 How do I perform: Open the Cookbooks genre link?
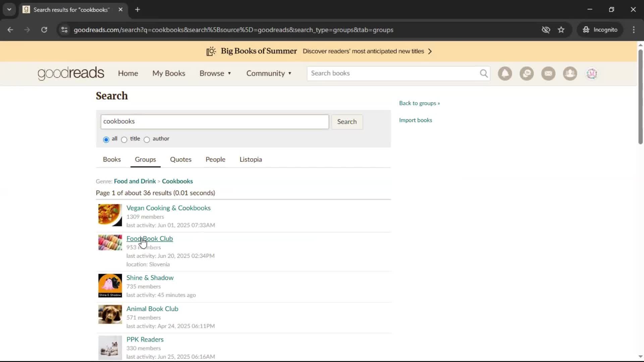click(177, 181)
